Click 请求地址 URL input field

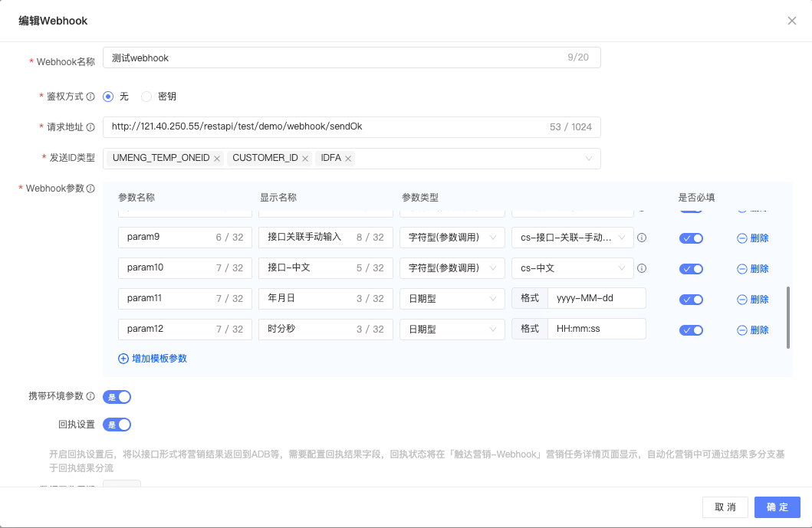tap(352, 127)
